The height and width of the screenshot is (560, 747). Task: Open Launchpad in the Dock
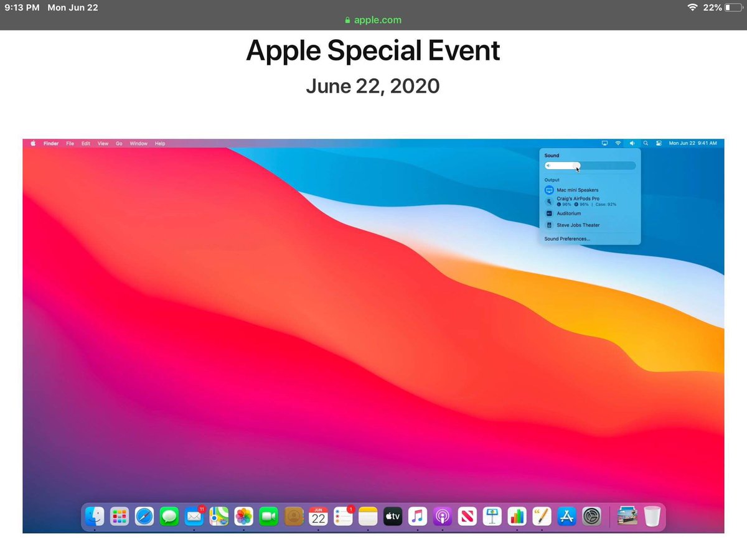(119, 516)
